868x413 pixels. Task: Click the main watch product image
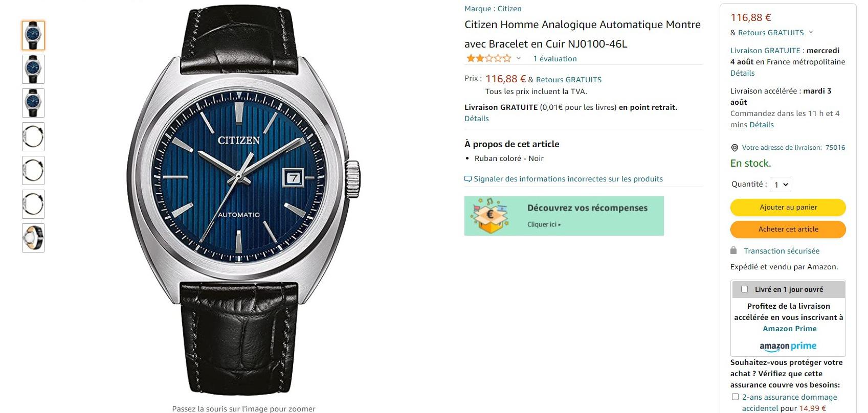click(x=243, y=202)
